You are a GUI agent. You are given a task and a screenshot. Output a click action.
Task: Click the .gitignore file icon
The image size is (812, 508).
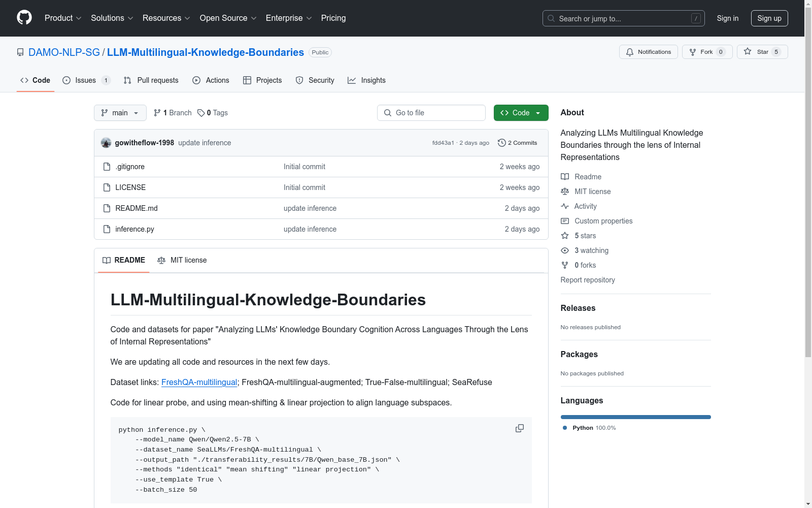point(107,167)
